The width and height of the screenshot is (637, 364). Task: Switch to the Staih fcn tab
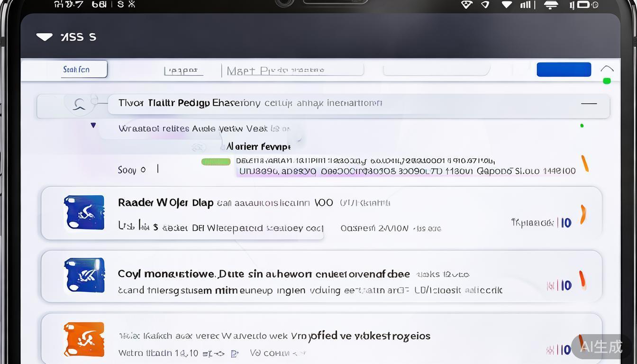pyautogui.click(x=77, y=70)
